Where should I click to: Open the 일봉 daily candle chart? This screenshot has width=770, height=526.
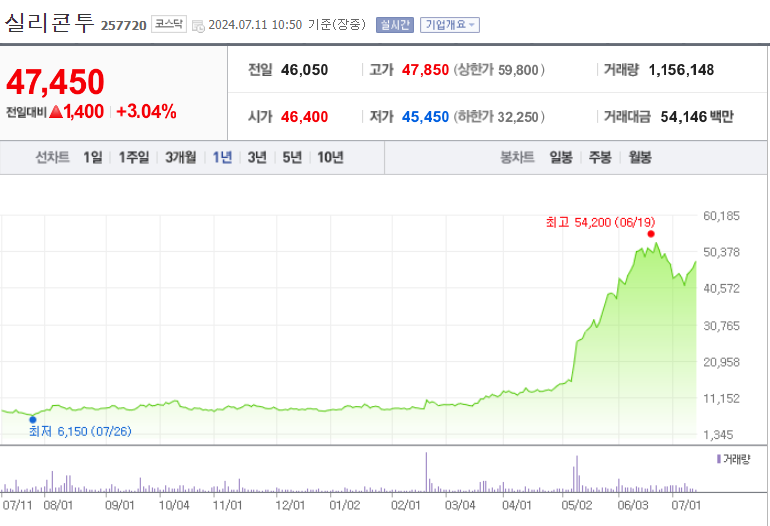[x=561, y=157]
